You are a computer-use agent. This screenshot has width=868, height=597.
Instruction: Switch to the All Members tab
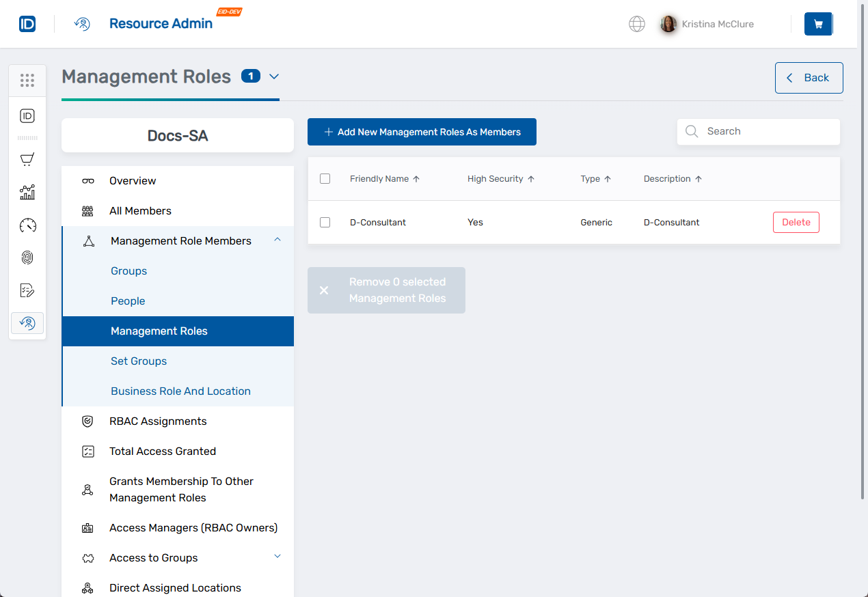coord(140,210)
